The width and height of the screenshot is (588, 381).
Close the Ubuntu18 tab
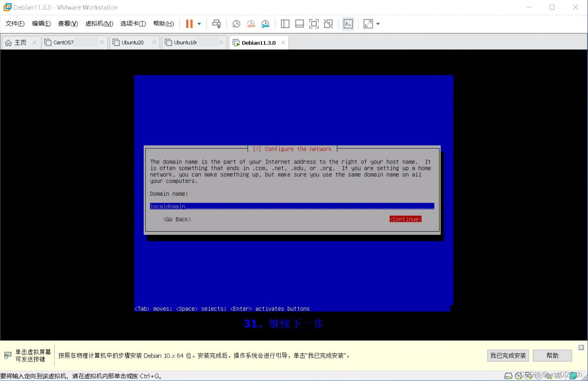point(221,43)
